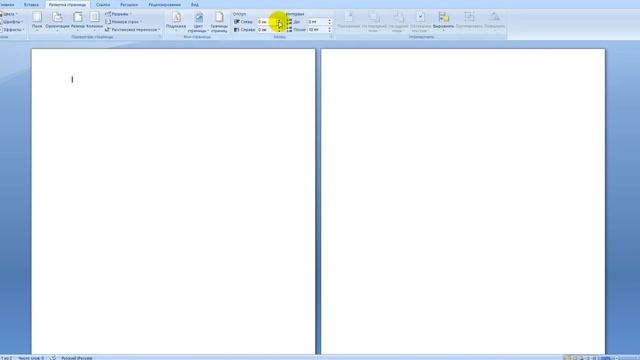Click the language indicator Русский (Россия)
The height and width of the screenshot is (360, 640).
coord(77,358)
